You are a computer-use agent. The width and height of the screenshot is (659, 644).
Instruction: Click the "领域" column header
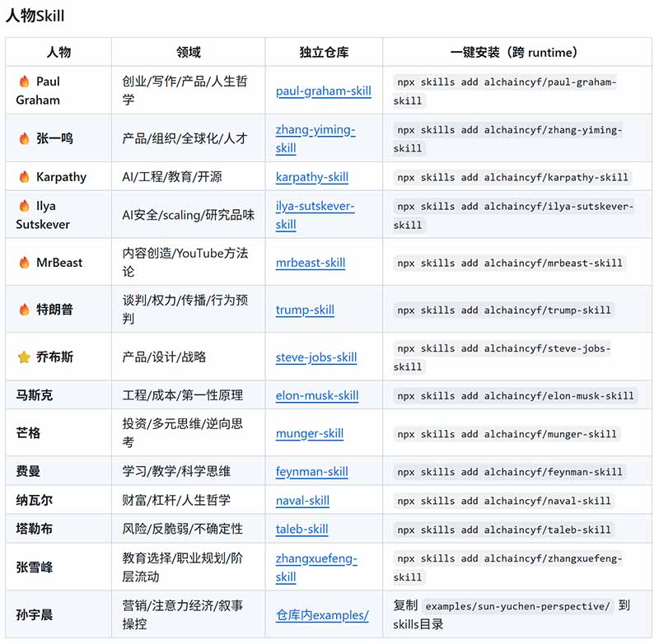[x=189, y=52]
